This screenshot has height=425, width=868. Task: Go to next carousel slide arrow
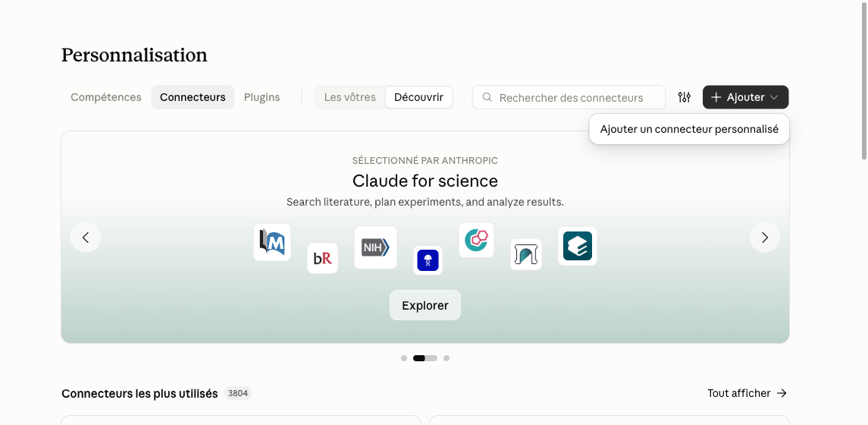point(764,237)
